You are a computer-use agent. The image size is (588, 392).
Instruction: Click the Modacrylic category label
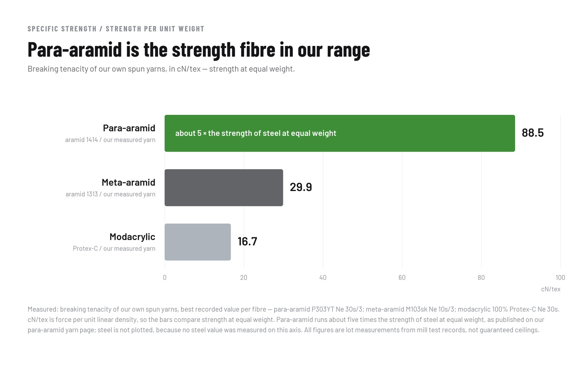(x=132, y=237)
